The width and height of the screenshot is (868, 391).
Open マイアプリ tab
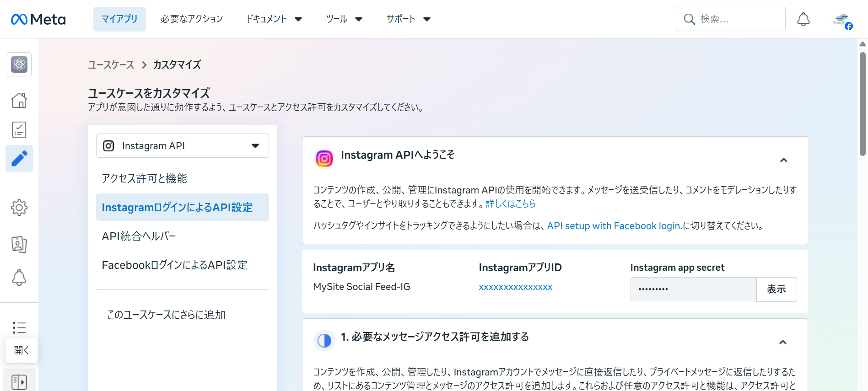click(x=119, y=19)
